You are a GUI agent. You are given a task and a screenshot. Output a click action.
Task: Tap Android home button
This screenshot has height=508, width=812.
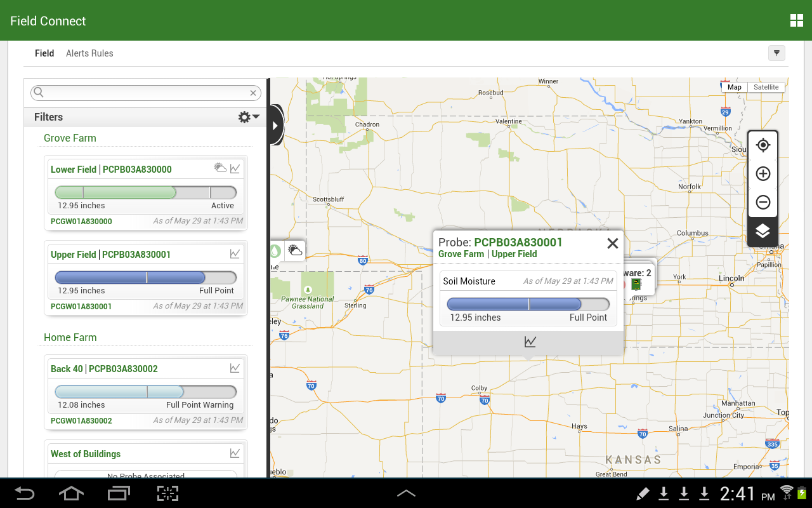pyautogui.click(x=71, y=493)
